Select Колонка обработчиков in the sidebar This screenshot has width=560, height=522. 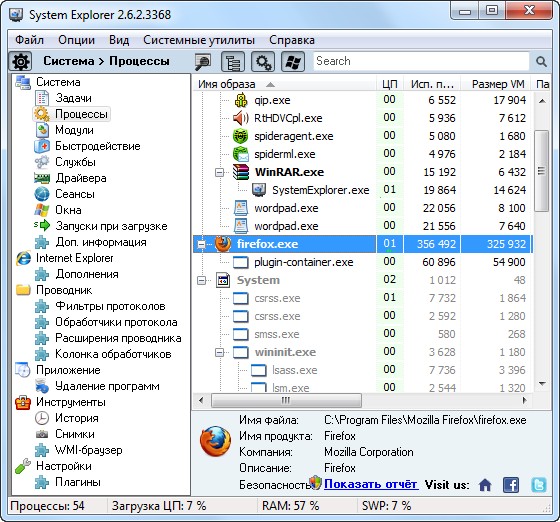click(113, 354)
